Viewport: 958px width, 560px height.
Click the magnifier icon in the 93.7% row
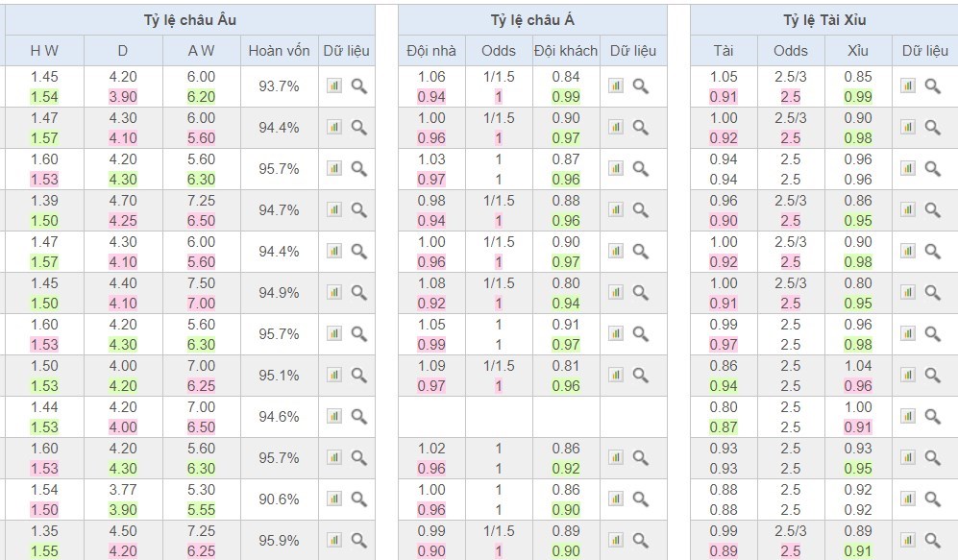click(x=358, y=86)
